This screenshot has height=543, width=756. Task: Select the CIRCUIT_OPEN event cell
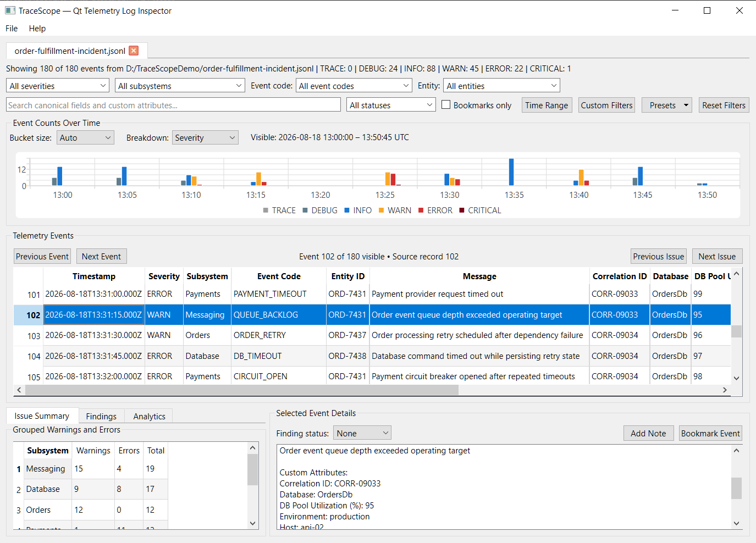click(x=279, y=376)
